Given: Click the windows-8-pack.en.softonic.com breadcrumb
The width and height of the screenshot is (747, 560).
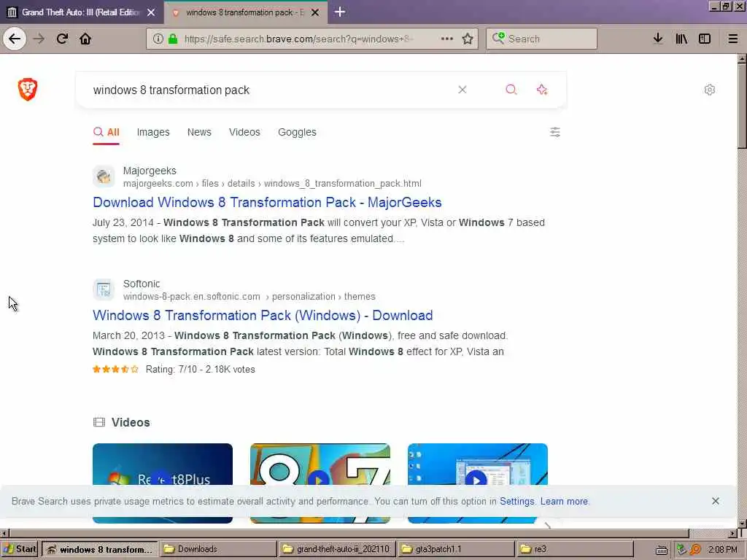Looking at the screenshot, I should (249, 296).
